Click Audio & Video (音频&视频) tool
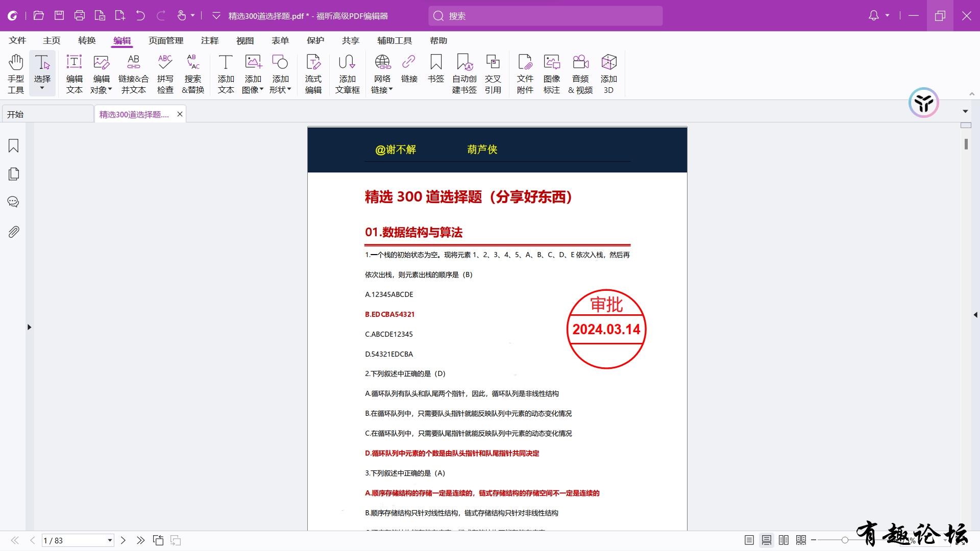The image size is (980, 551). coord(580,74)
